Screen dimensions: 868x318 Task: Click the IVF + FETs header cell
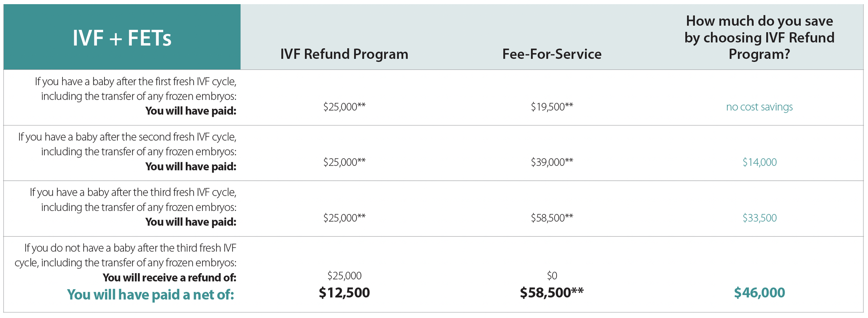pos(122,37)
